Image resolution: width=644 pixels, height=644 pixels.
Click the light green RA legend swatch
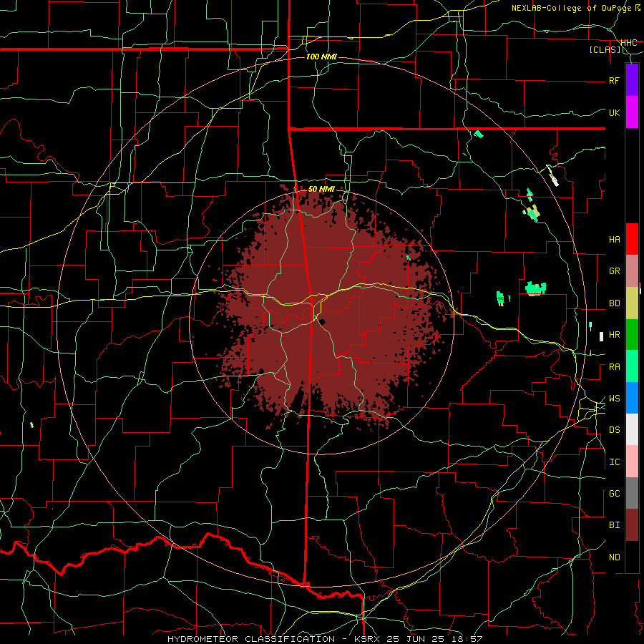(632, 366)
